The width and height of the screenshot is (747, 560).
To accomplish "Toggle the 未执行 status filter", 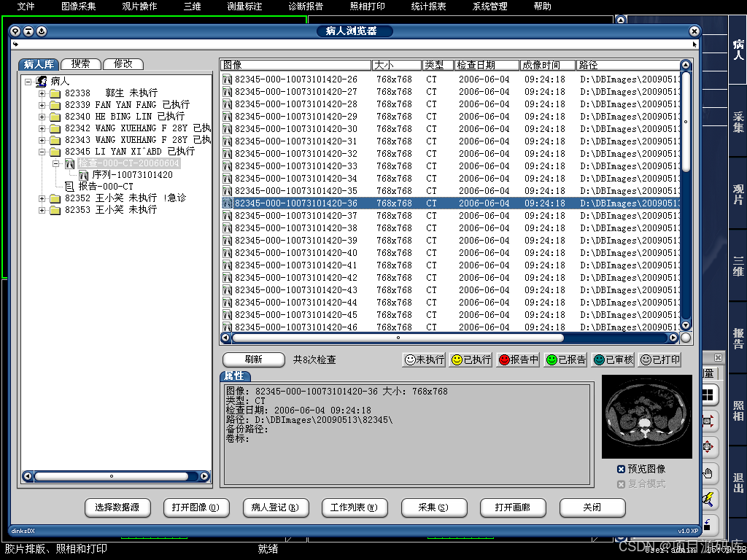I will tap(424, 360).
